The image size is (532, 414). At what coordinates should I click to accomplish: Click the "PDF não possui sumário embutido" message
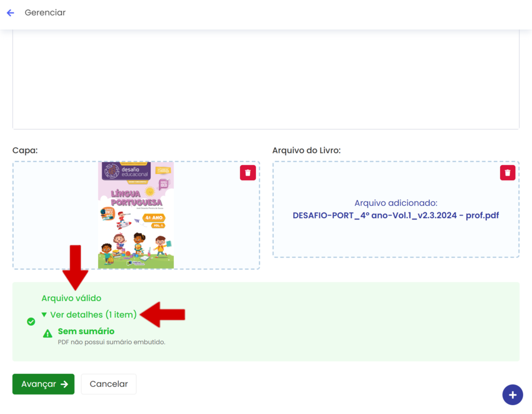tap(111, 342)
